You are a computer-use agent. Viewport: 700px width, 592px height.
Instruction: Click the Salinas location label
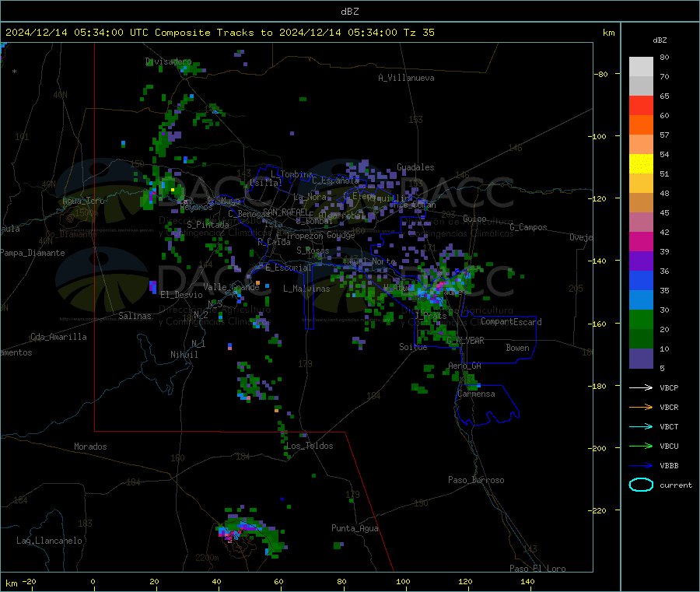tap(135, 316)
